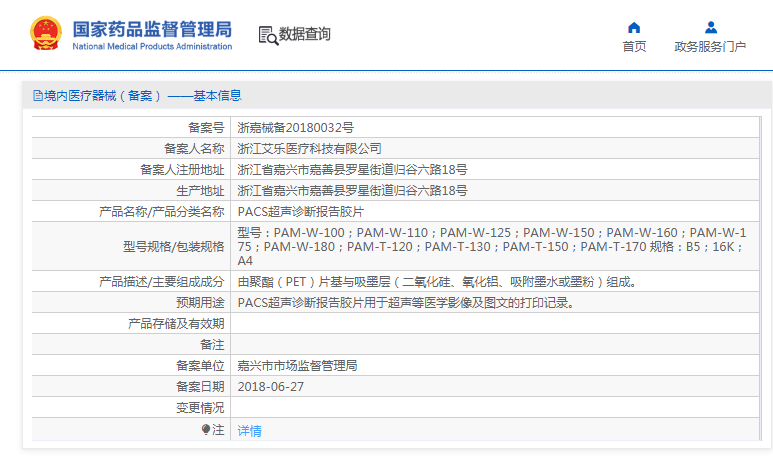Click 型号规格/包装规格 label cell
The image size is (773, 462).
coord(131,246)
